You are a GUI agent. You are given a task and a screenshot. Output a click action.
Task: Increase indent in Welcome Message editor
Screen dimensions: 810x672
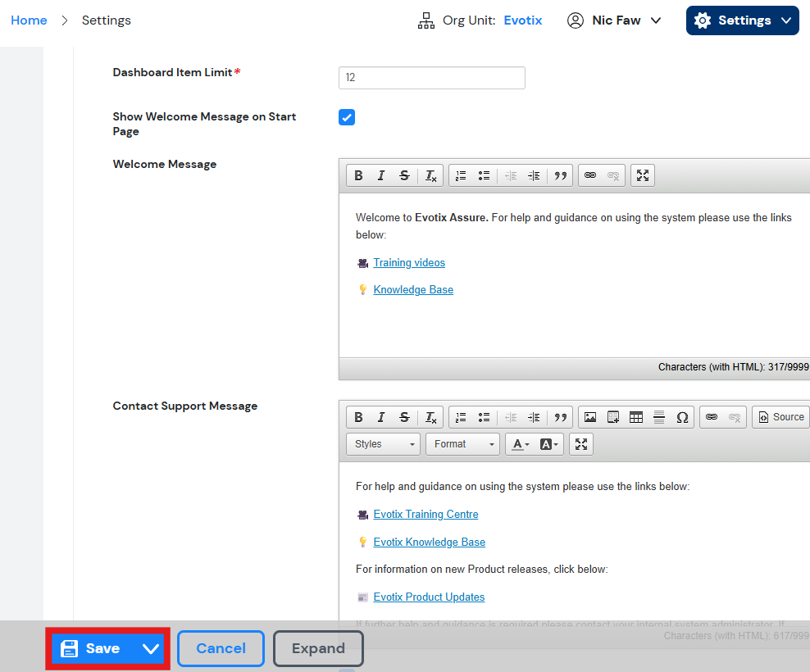pyautogui.click(x=534, y=175)
